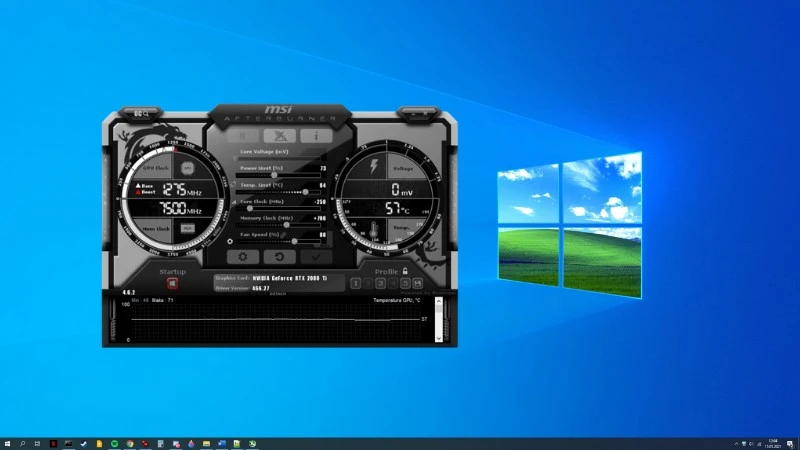Open the dark terminal icon on taskbar
The height and width of the screenshot is (450, 800).
[68, 444]
